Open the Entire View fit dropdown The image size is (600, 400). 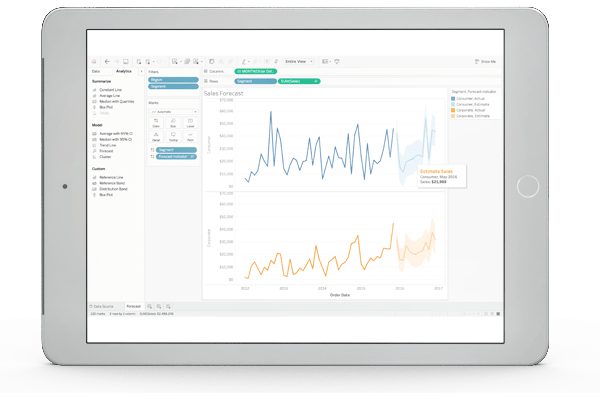click(x=299, y=61)
